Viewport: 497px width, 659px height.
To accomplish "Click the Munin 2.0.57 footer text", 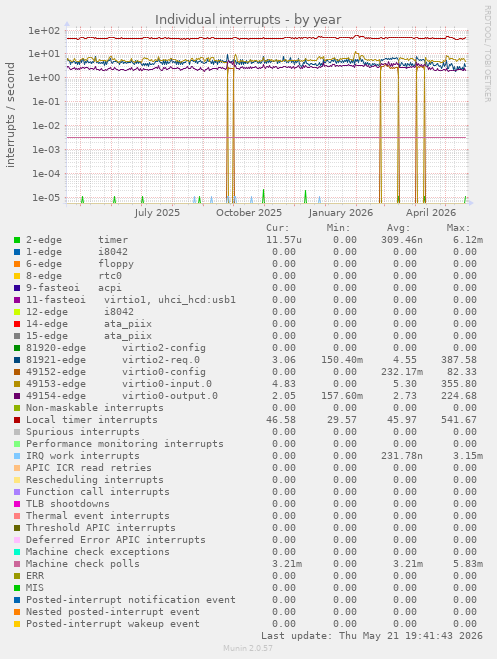I will (248, 648).
